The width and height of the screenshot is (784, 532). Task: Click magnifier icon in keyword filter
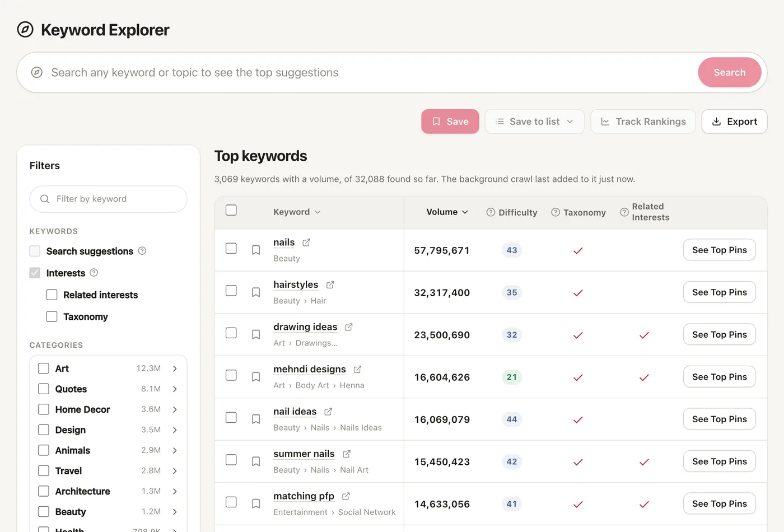tap(45, 199)
